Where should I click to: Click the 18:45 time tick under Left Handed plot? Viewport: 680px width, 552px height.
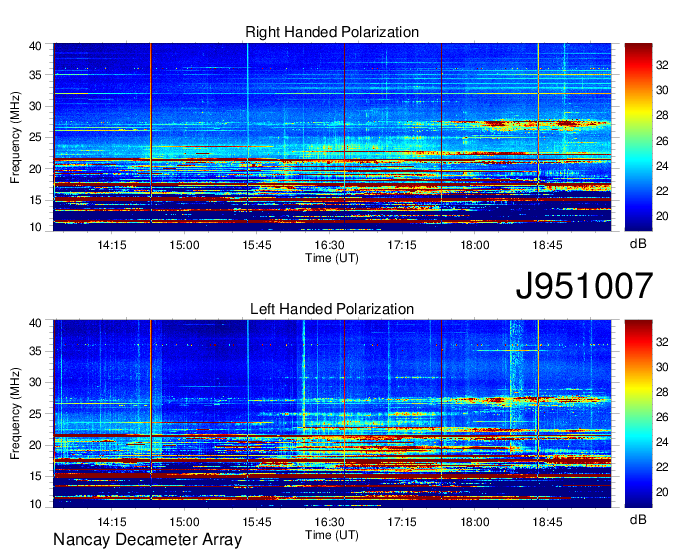click(547, 522)
